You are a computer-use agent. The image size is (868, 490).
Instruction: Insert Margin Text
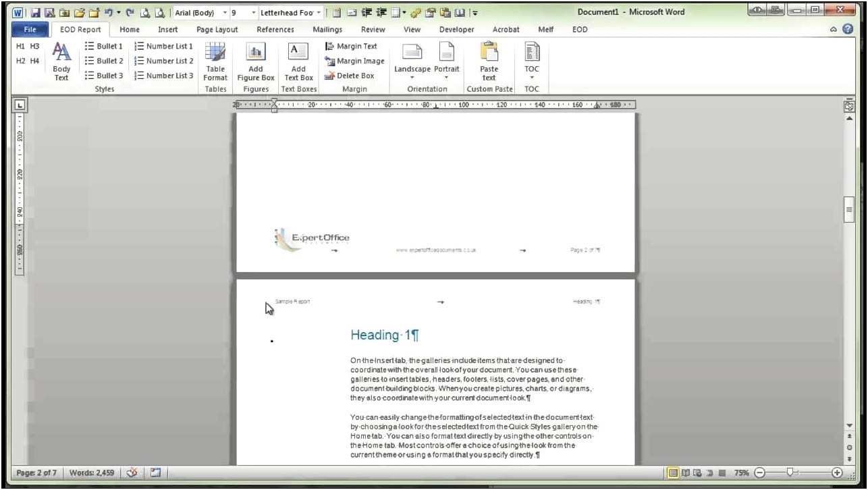pyautogui.click(x=351, y=47)
